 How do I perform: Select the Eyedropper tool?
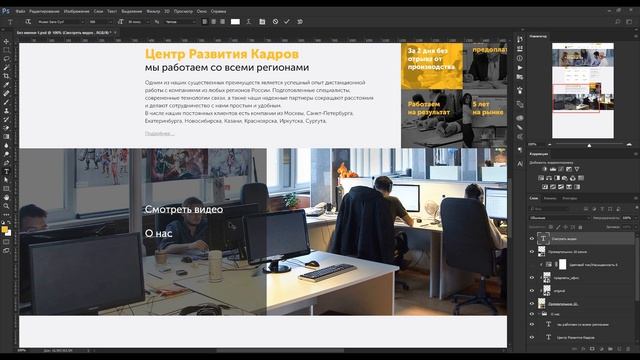pyautogui.click(x=6, y=84)
